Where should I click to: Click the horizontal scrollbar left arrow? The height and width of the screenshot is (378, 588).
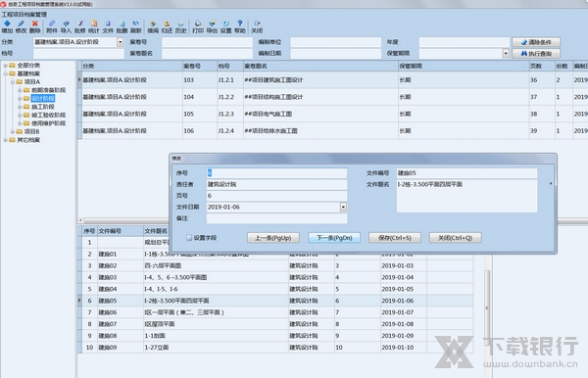coord(80,220)
